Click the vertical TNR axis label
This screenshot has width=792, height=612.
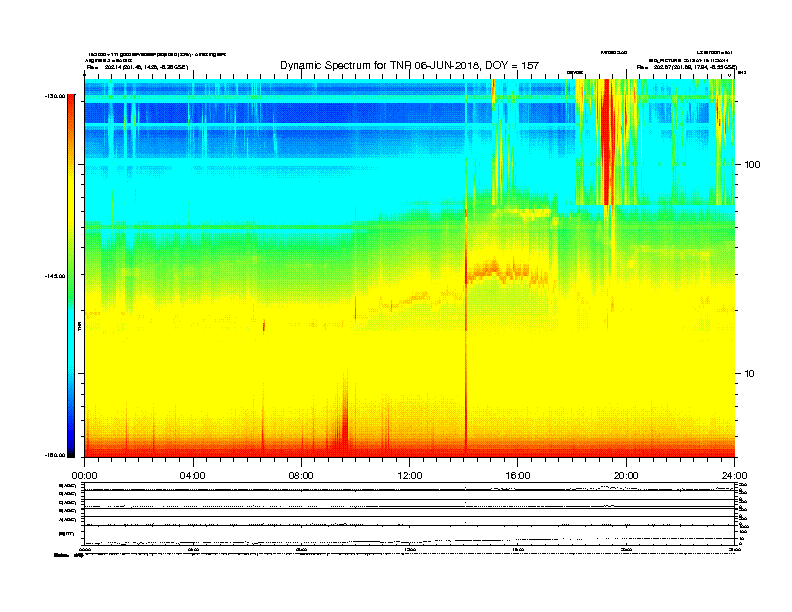pos(79,326)
